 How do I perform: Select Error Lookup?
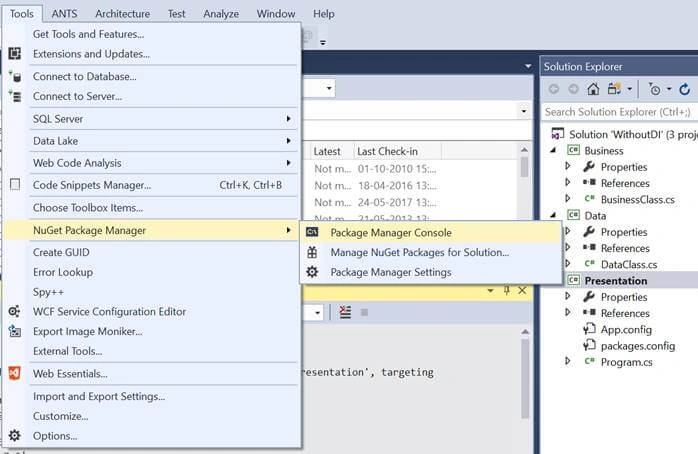pos(150,272)
